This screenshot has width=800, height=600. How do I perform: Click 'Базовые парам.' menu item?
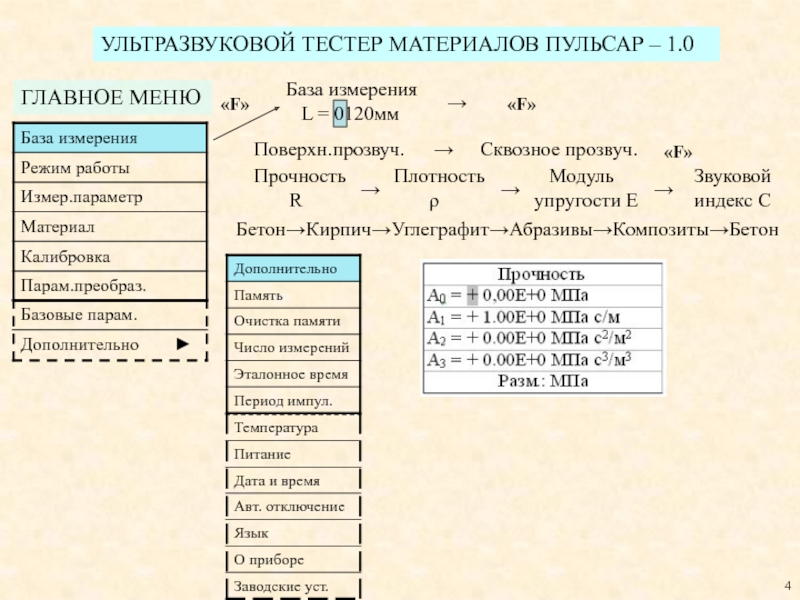(x=110, y=315)
